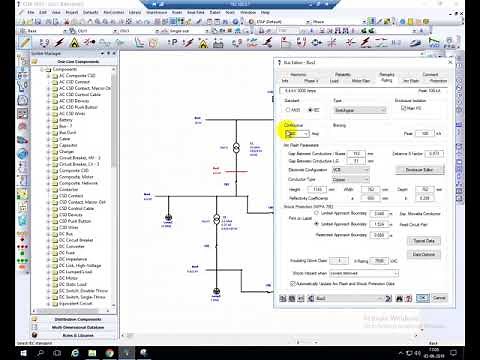Screen dimensions: 480x360
Task: Click the lower transformer symbol on the one-line diagram
Action: click(216, 219)
